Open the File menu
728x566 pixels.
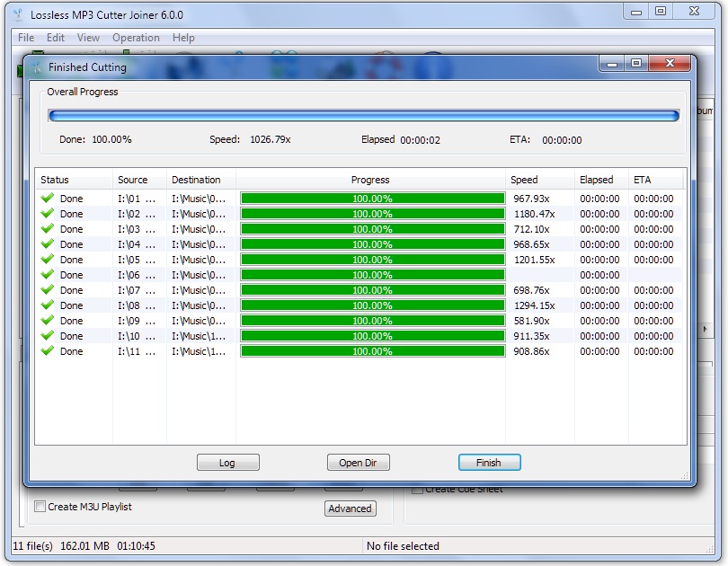pos(26,38)
